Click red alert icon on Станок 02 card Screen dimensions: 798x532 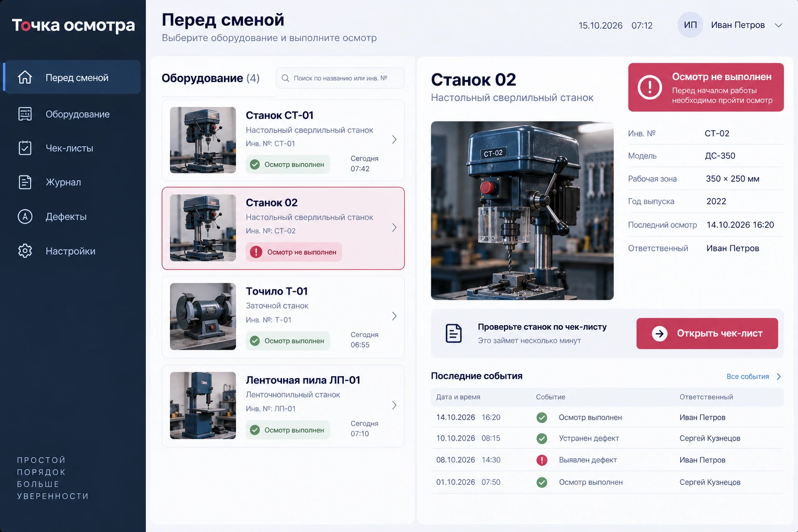coord(256,252)
